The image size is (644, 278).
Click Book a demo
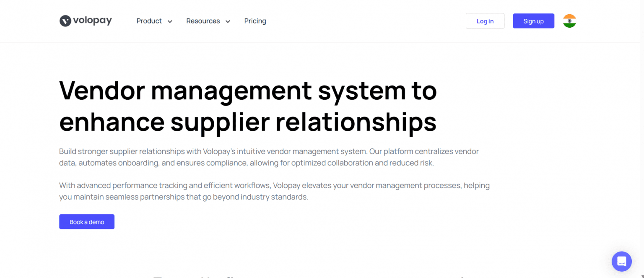coord(86,221)
